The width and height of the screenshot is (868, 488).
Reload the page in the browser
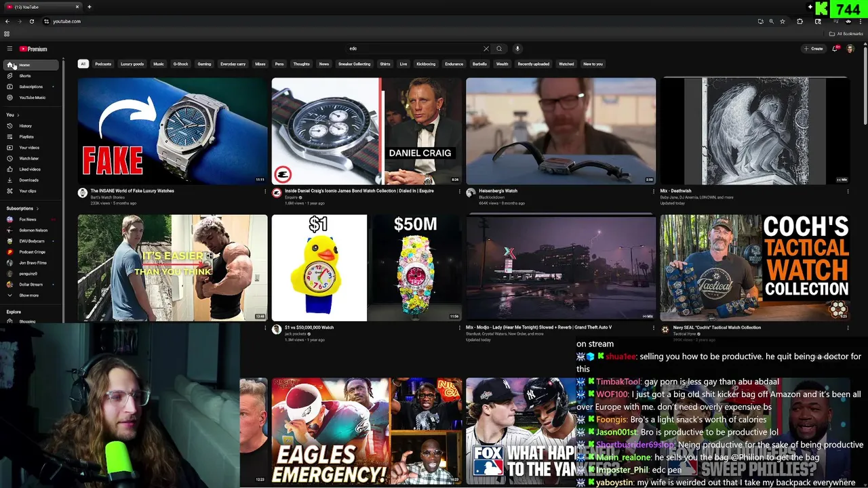click(31, 21)
